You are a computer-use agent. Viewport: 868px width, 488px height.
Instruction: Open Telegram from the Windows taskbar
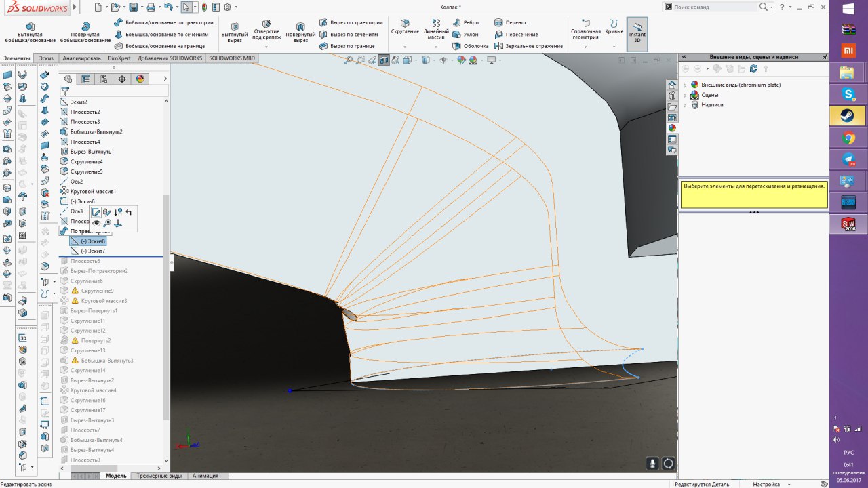pyautogui.click(x=848, y=160)
